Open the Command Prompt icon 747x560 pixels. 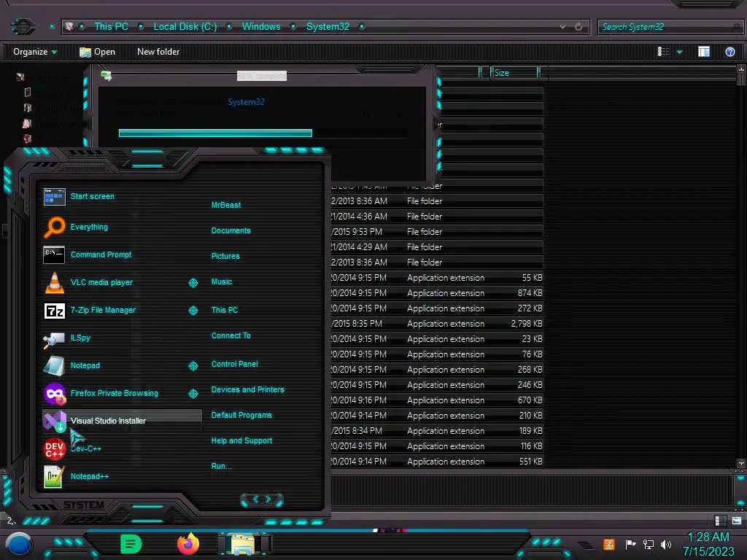coord(54,254)
